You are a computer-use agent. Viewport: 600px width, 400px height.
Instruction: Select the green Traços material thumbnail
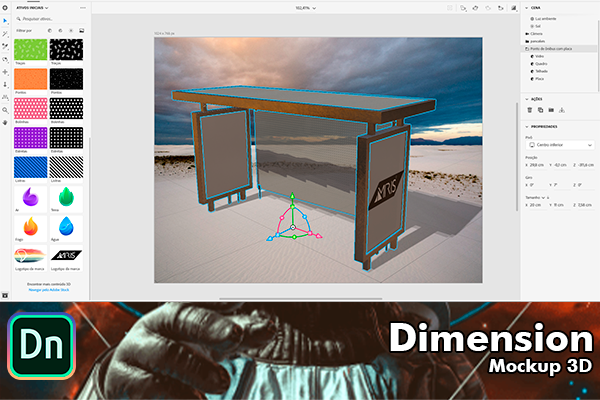pyautogui.click(x=31, y=49)
